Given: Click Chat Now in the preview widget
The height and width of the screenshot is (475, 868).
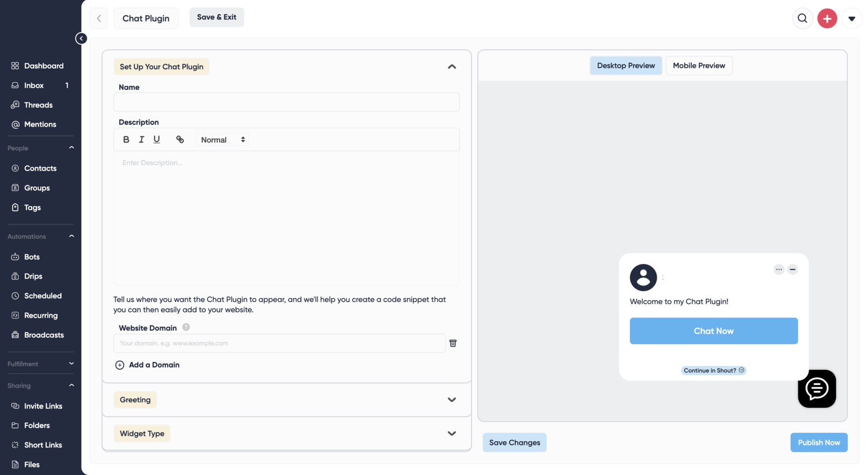Looking at the screenshot, I should pyautogui.click(x=714, y=331).
